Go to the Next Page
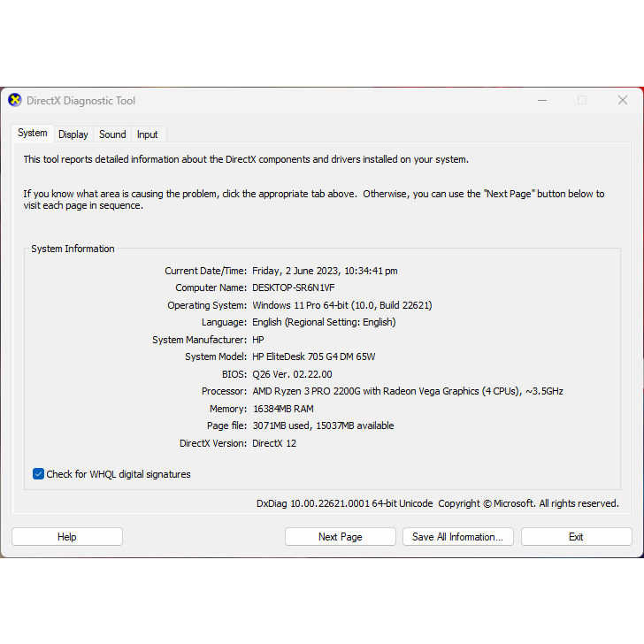This screenshot has height=644, width=644. click(x=340, y=537)
